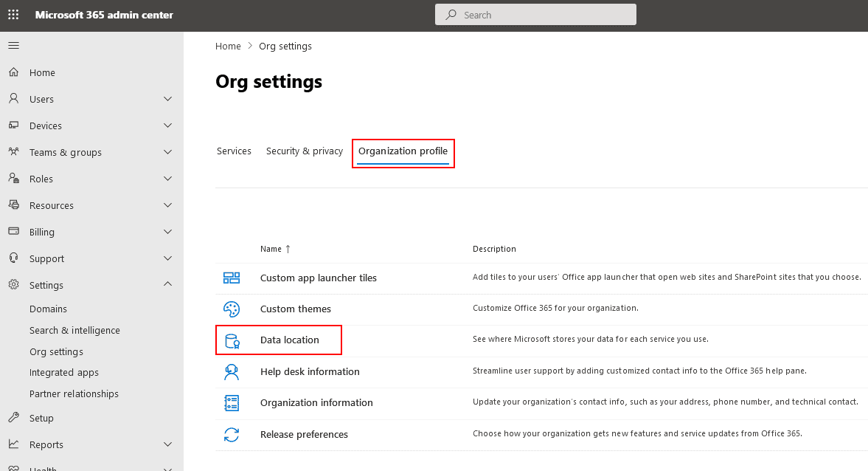Switch to the Security & privacy tab
The height and width of the screenshot is (471, 868).
click(305, 151)
